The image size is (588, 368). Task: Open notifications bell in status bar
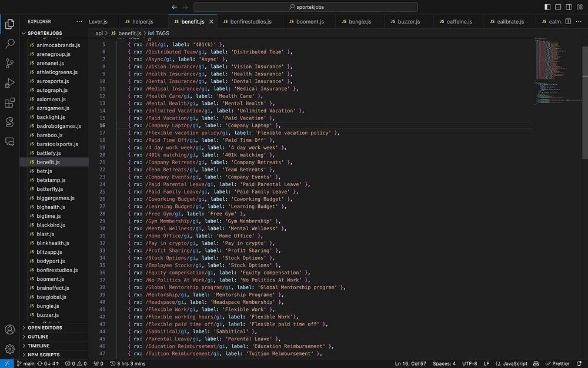click(x=579, y=363)
